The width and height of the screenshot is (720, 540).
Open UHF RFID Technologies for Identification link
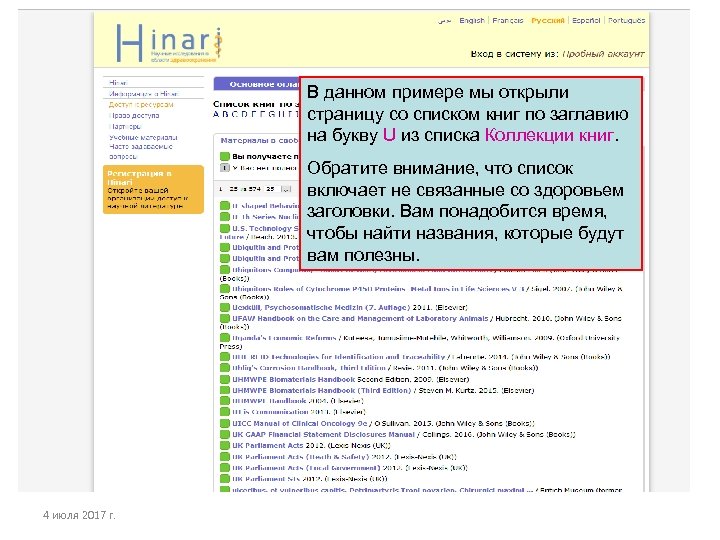click(338, 357)
